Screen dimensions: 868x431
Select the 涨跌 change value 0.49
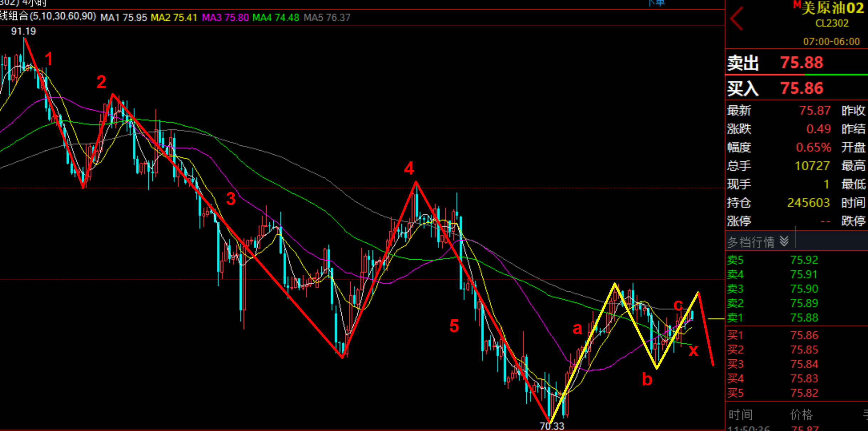(819, 129)
